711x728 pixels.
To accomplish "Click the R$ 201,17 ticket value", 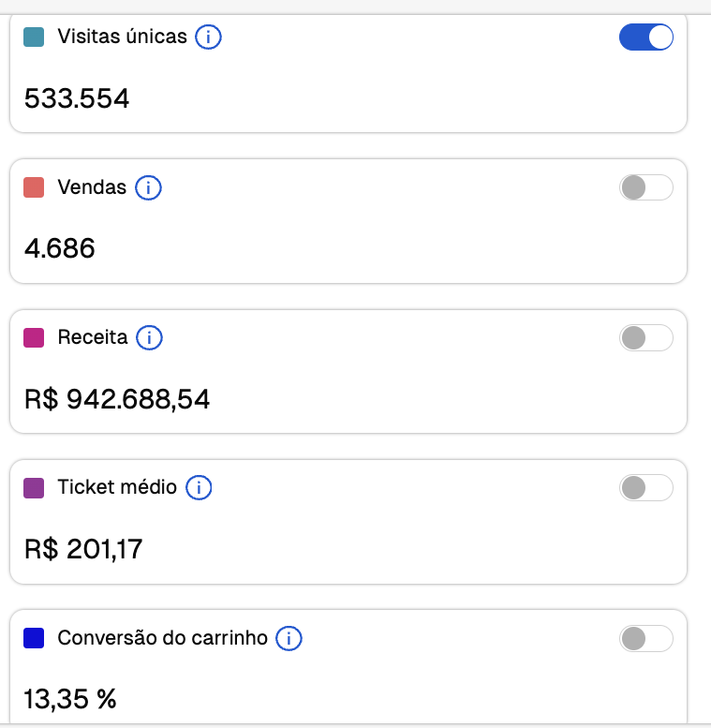I will tap(83, 549).
